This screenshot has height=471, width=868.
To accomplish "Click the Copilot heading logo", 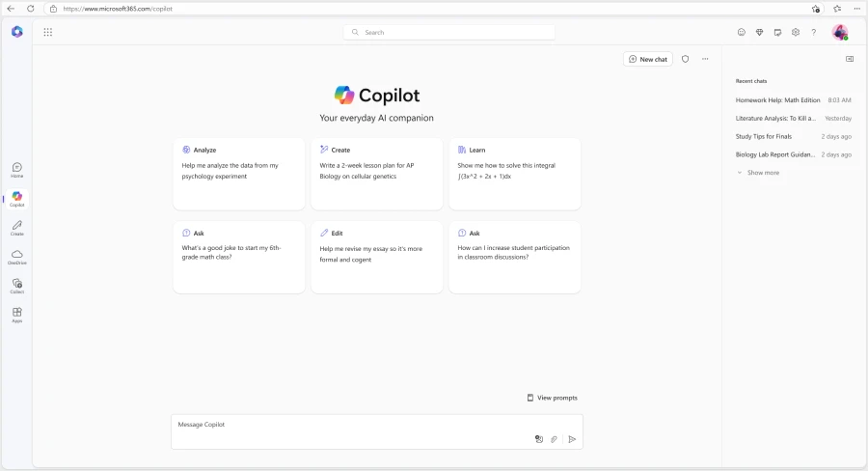I will pyautogui.click(x=344, y=96).
